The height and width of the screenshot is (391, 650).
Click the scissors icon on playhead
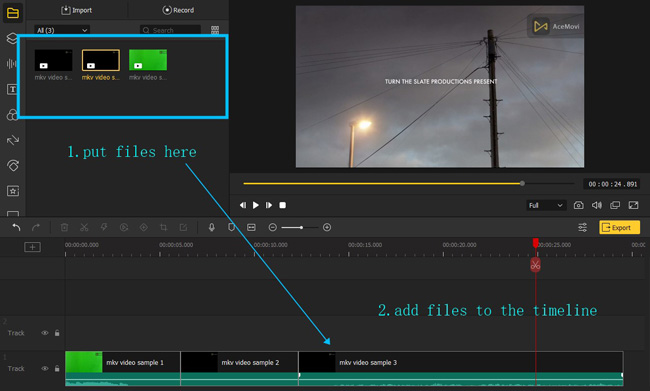pos(535,265)
